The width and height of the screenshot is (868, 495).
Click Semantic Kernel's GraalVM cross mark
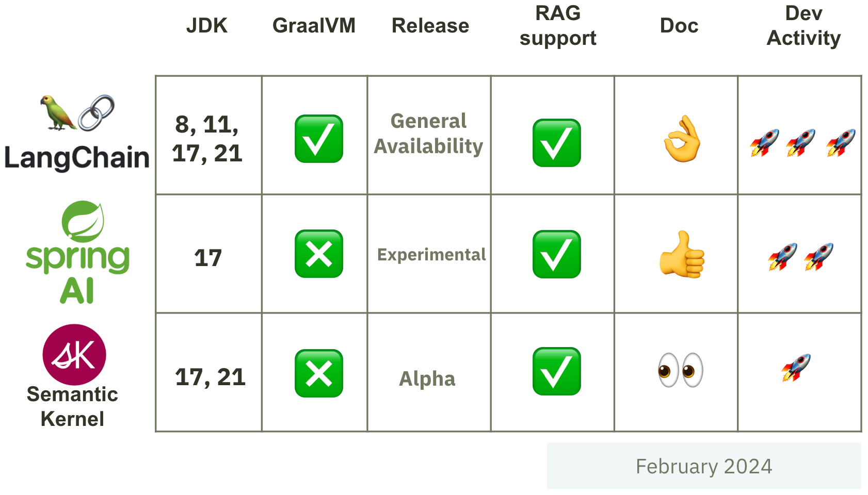point(319,373)
